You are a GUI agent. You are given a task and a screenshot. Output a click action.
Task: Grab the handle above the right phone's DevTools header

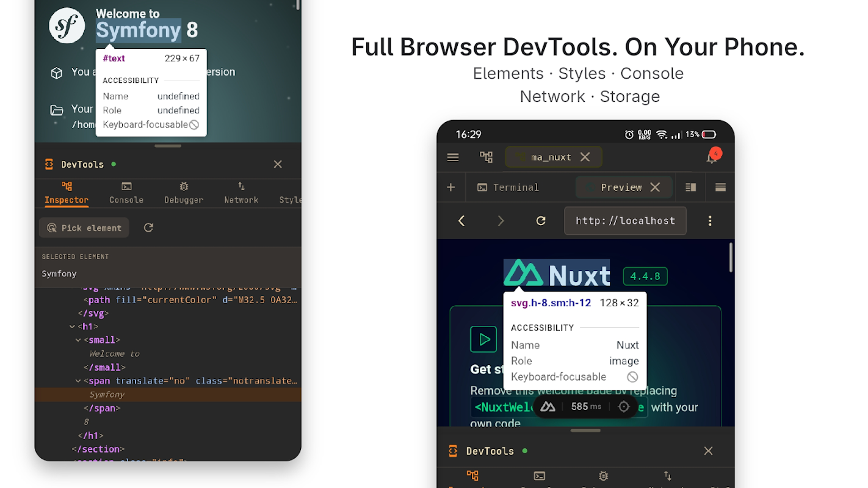(x=585, y=430)
